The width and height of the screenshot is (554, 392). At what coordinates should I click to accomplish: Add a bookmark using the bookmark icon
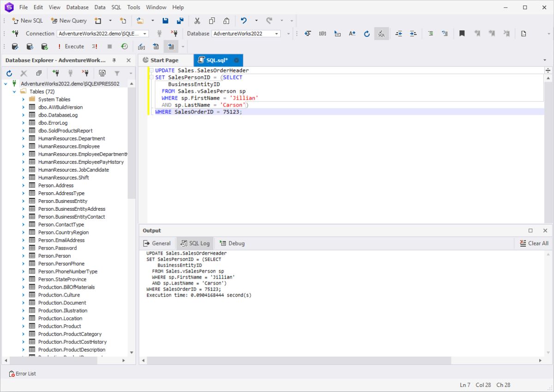[462, 34]
